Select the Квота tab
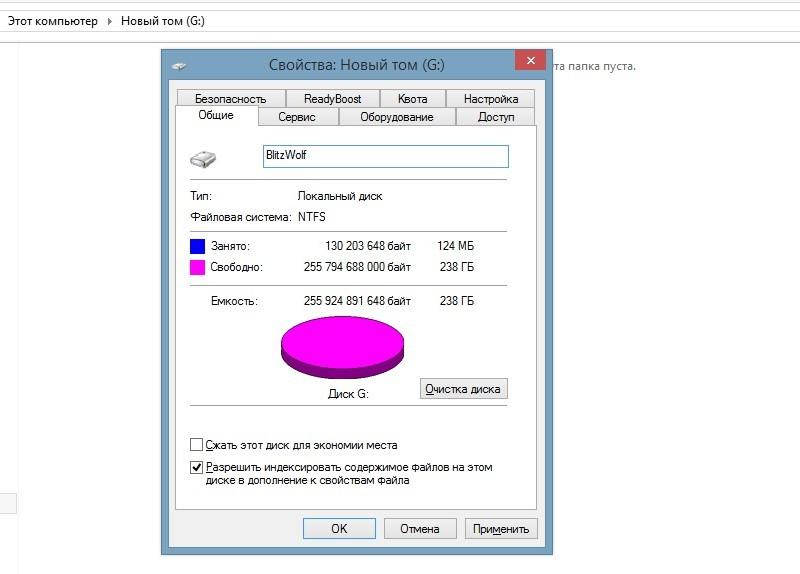The width and height of the screenshot is (800, 574). coord(413,98)
